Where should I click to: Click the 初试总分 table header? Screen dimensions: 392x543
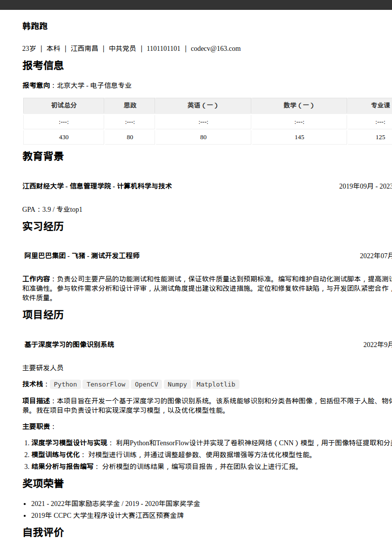click(64, 105)
